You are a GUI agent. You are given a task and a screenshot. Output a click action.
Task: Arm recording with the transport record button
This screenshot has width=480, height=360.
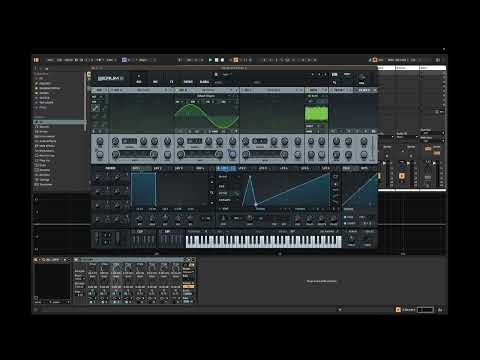tap(222, 60)
